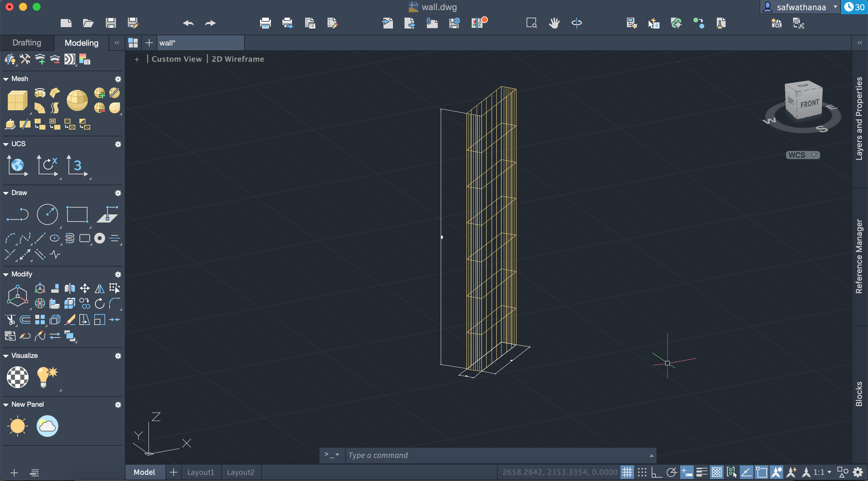Switch to the Layout2 tab
Viewport: 868px width, 481px height.
point(241,472)
